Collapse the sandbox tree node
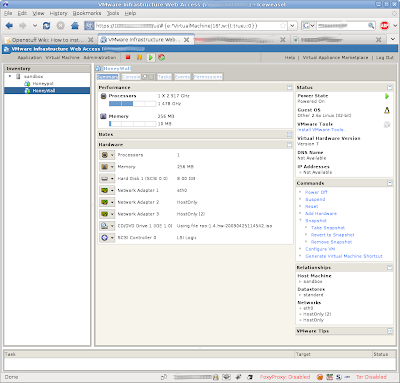Image resolution: width=400 pixels, height=383 pixels. tap(10, 76)
